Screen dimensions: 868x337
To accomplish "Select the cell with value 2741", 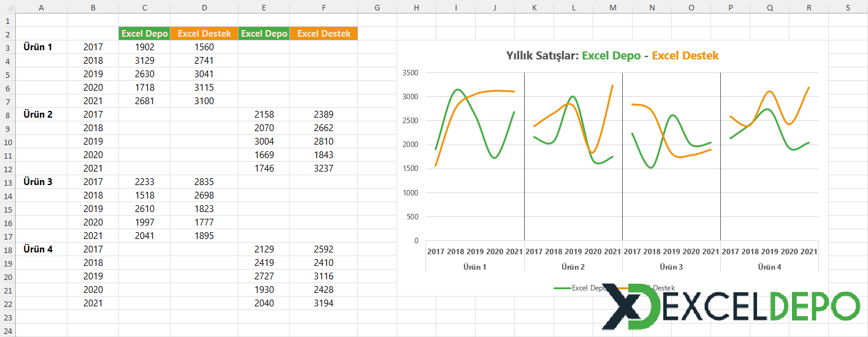I will click(x=204, y=61).
